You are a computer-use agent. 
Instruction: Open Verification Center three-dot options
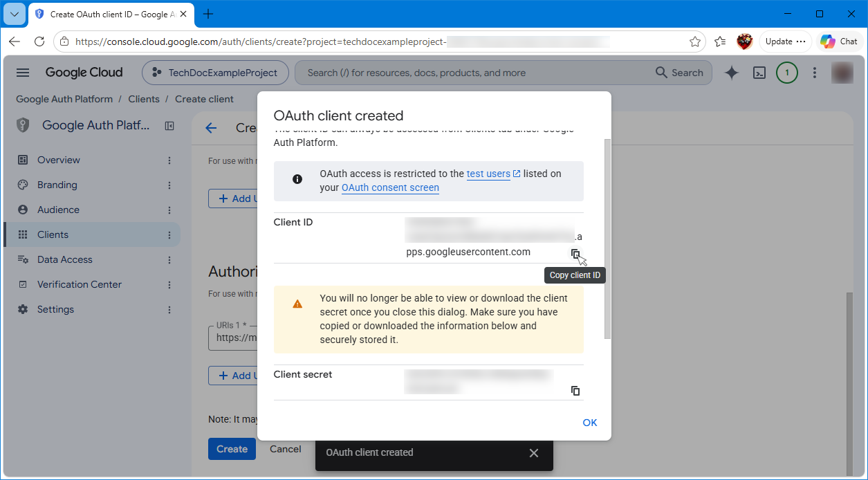pyautogui.click(x=169, y=285)
